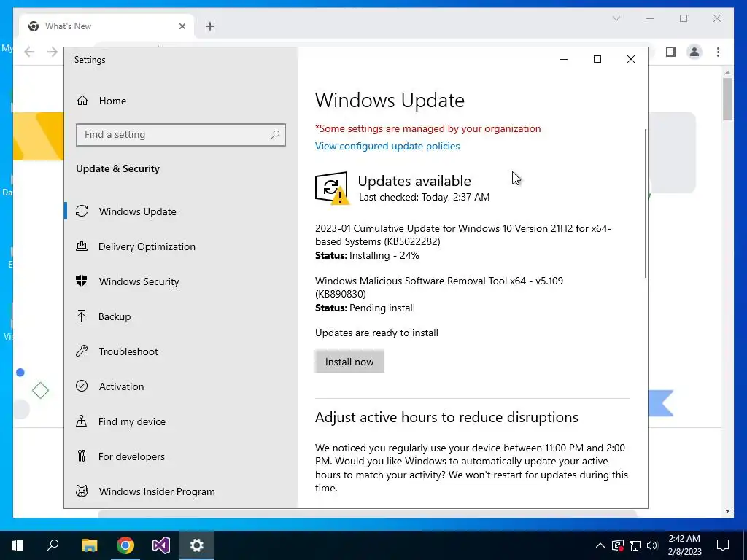The image size is (747, 560).
Task: Click the 'Pending install' status text
Action: [382, 308]
